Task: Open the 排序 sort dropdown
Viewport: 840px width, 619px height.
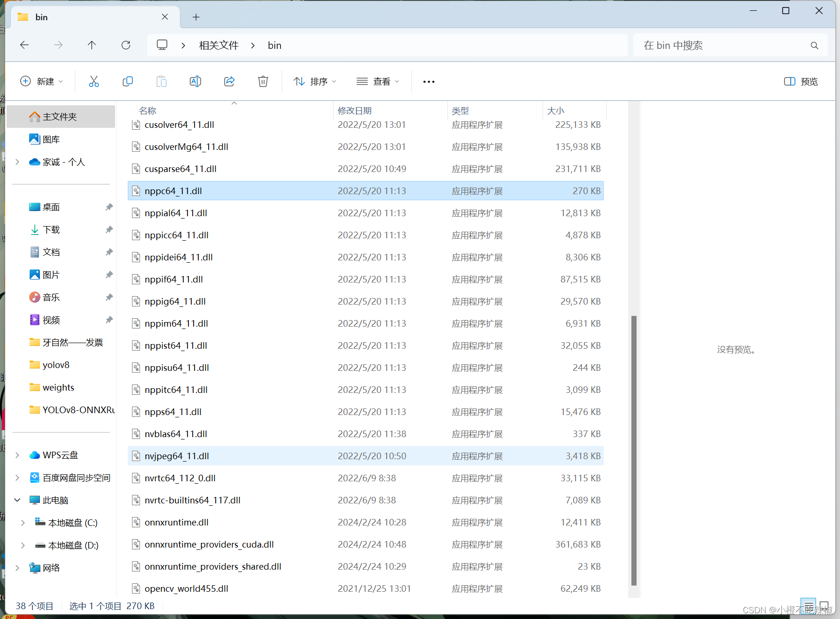Action: pyautogui.click(x=315, y=82)
